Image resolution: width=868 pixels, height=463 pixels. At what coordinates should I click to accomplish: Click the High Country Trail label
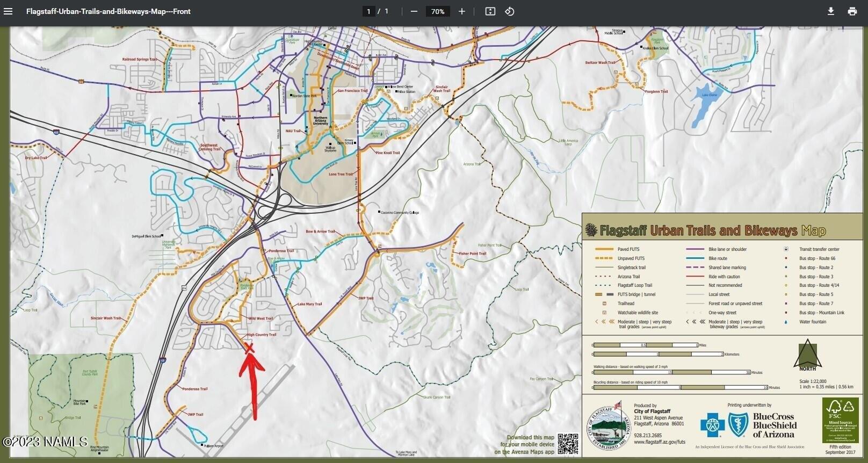pyautogui.click(x=262, y=335)
